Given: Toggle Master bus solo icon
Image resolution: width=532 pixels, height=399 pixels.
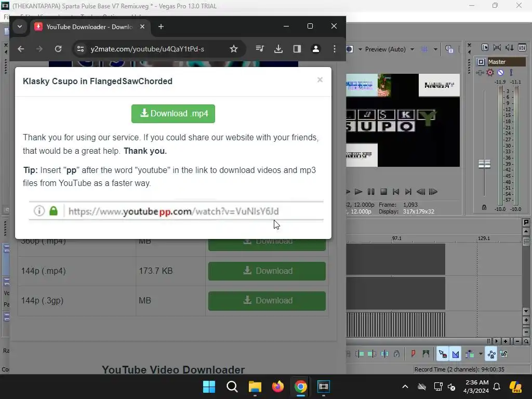Looking at the screenshot, I should point(511,72).
